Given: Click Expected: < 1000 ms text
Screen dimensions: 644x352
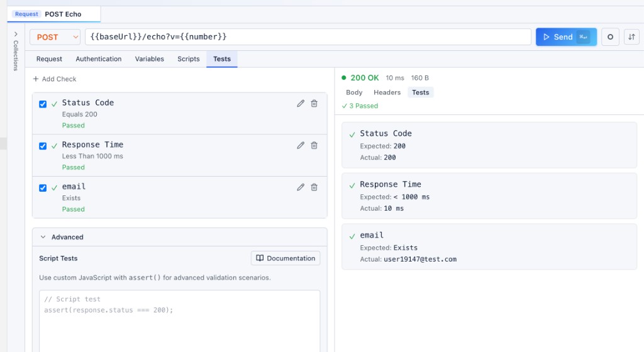Looking at the screenshot, I should point(395,197).
